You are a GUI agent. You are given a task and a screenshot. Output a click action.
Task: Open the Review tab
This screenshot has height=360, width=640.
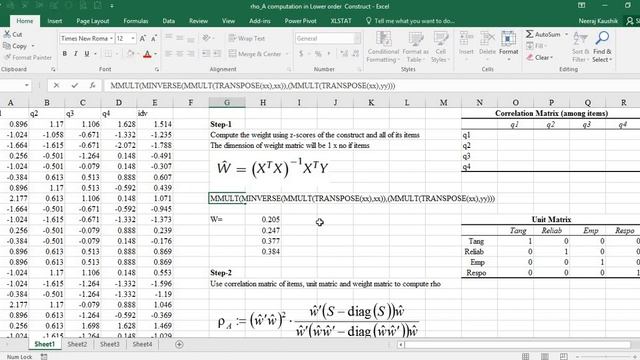[198, 21]
